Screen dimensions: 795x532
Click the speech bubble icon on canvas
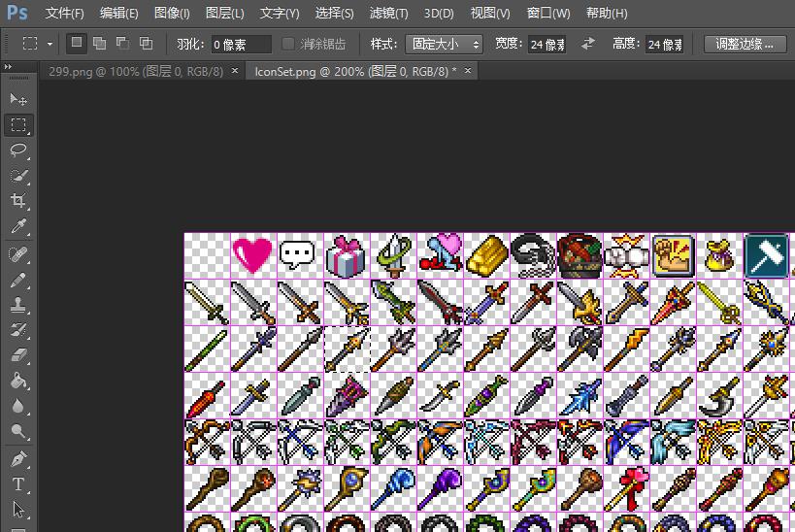(x=297, y=254)
